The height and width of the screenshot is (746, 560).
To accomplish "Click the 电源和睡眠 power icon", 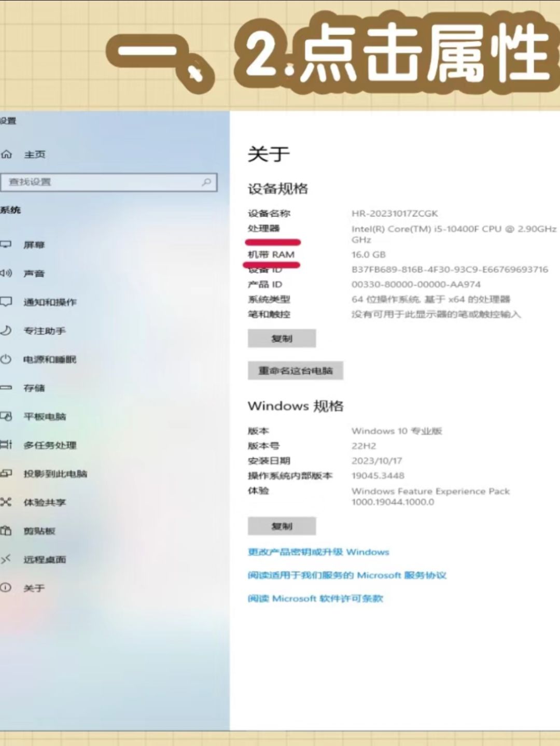I will click(x=6, y=359).
